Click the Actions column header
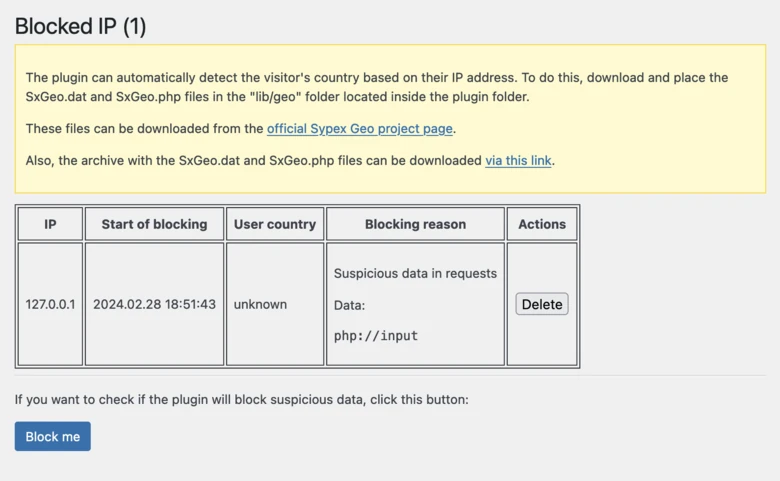The height and width of the screenshot is (481, 780). pos(542,224)
